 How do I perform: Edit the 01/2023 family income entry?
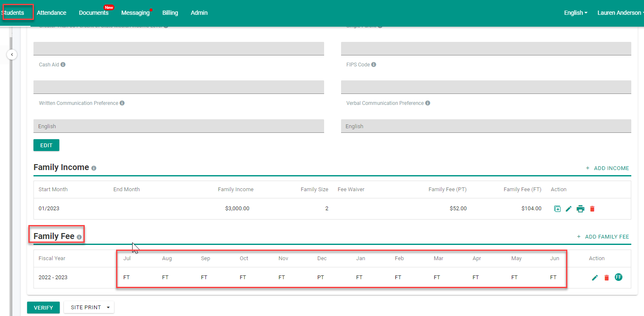pos(569,208)
